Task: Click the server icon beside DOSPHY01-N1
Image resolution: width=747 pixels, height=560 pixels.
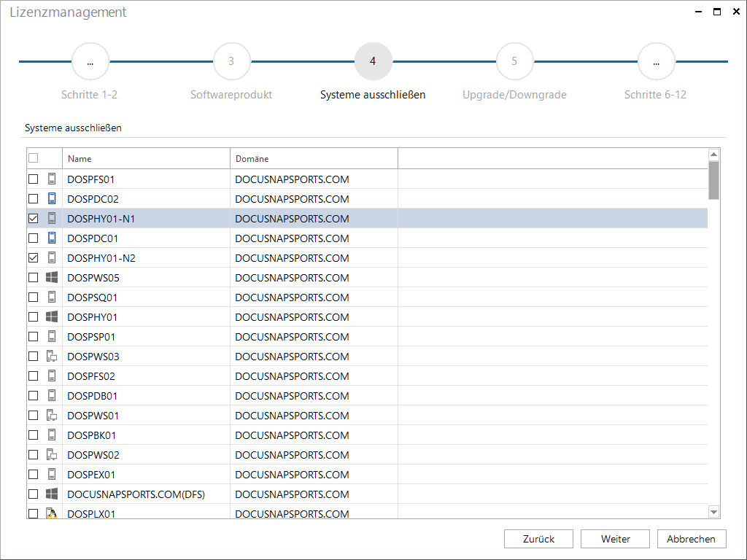Action: (x=52, y=218)
